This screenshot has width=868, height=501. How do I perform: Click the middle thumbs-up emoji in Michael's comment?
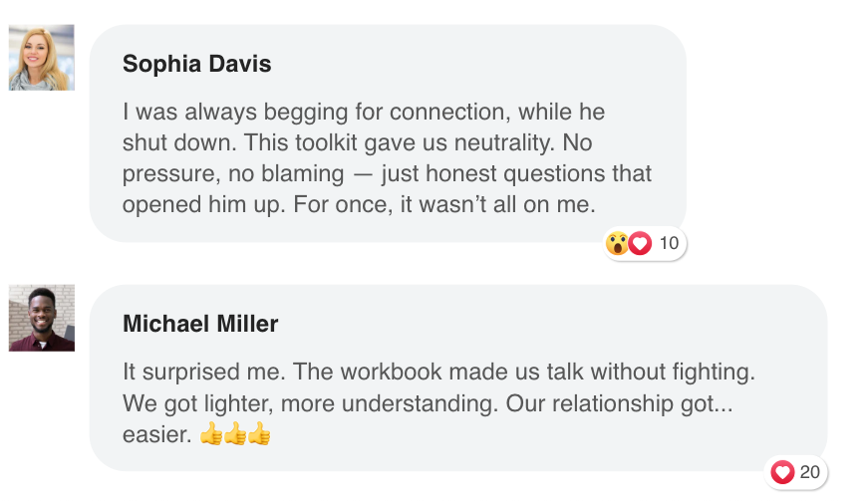point(235,434)
